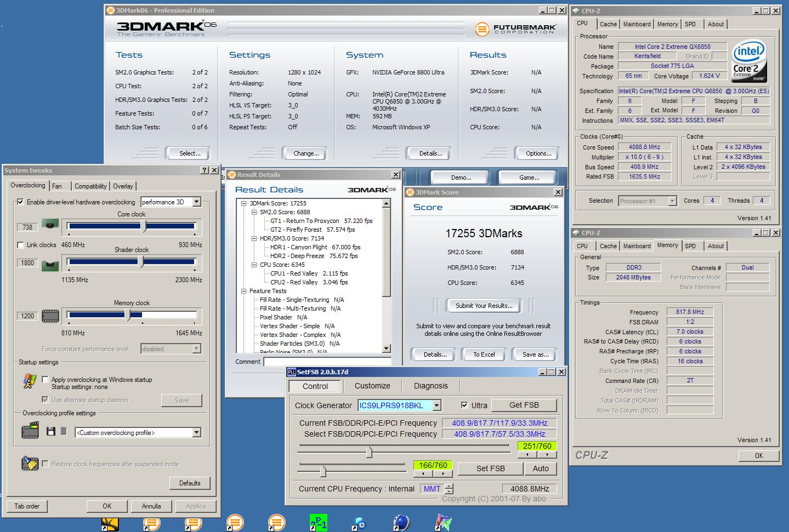The image size is (789, 532).
Task: Click right arrow under 251/760 value
Action: click(x=547, y=455)
